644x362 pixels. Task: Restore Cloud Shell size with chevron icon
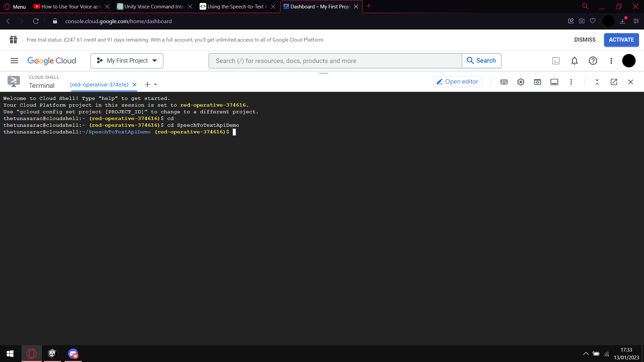pos(597,82)
